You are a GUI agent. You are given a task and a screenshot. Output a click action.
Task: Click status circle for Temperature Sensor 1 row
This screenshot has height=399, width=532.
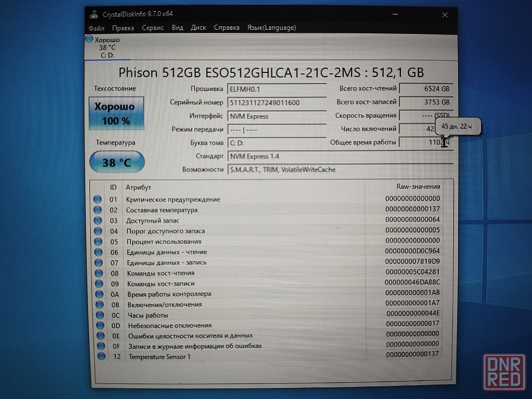coord(102,356)
